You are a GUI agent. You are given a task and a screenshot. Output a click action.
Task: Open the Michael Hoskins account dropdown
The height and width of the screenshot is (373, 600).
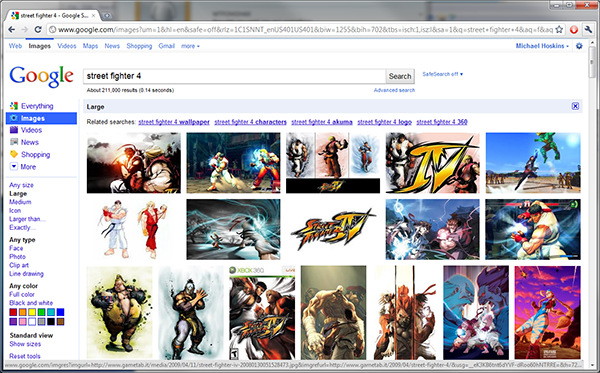click(542, 46)
